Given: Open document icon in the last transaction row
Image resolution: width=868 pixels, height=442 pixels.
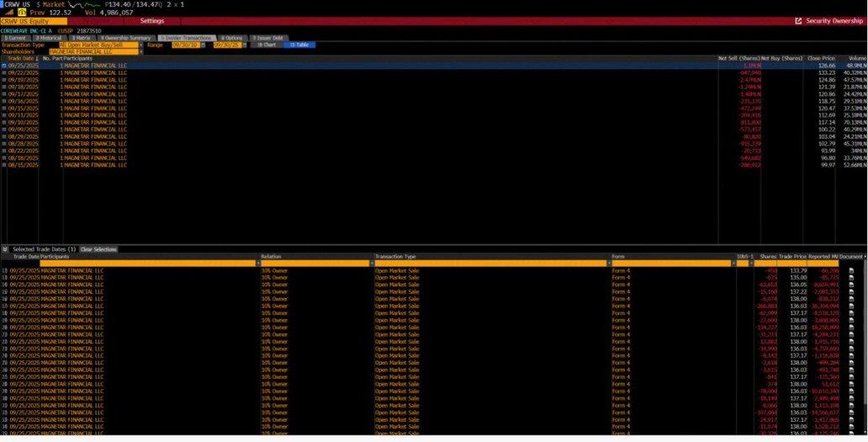Looking at the screenshot, I should pyautogui.click(x=851, y=432).
